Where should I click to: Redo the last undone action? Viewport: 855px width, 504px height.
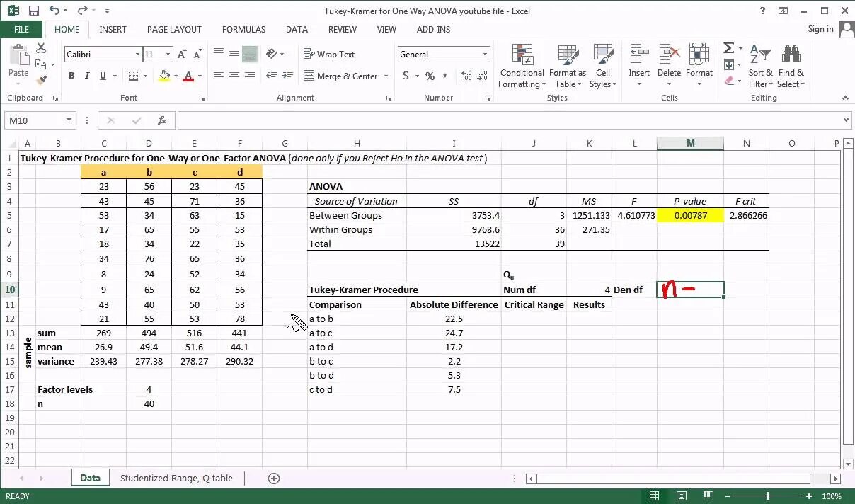coord(82,11)
